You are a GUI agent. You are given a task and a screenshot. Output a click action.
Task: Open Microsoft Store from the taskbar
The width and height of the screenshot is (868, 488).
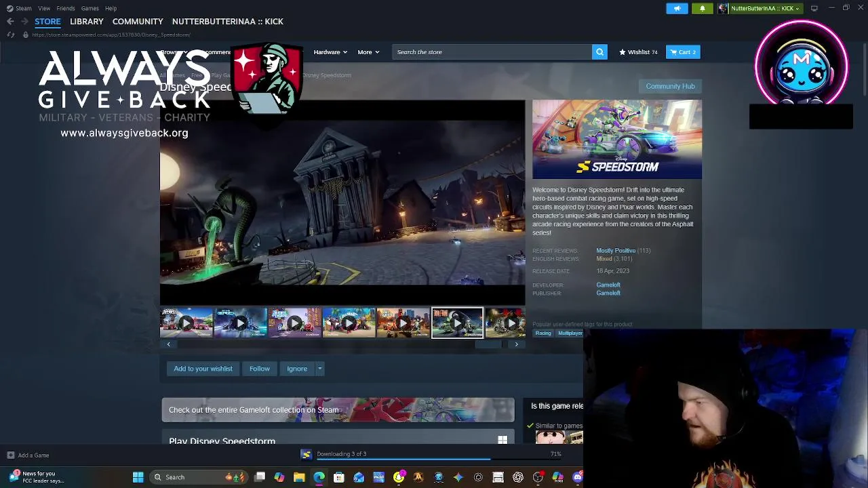(339, 477)
